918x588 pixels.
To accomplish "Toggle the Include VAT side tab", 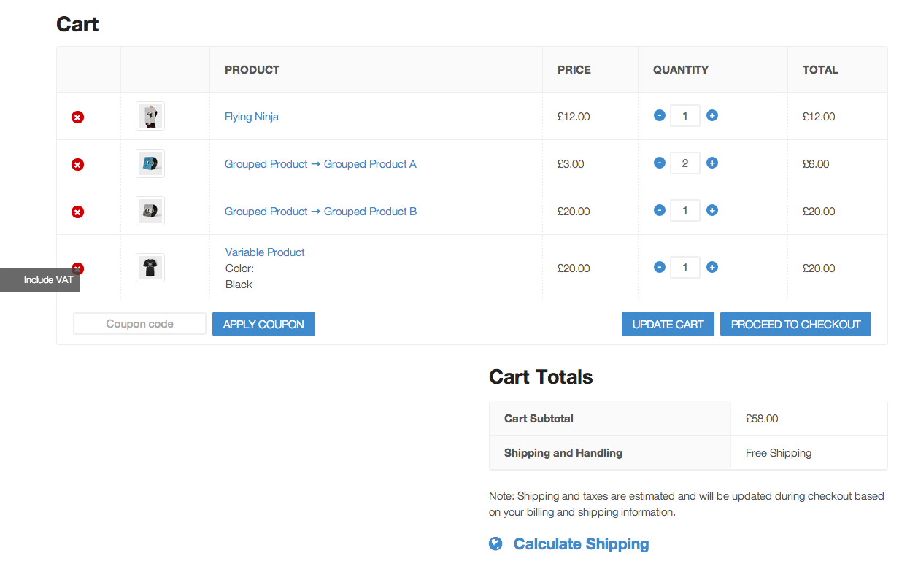I will 40,279.
